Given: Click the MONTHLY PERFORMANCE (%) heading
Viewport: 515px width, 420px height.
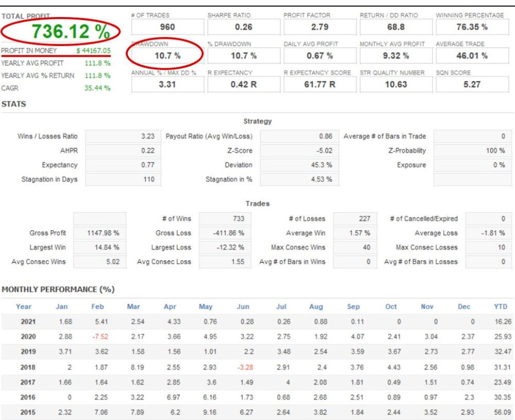Looking at the screenshot, I should tap(58, 290).
